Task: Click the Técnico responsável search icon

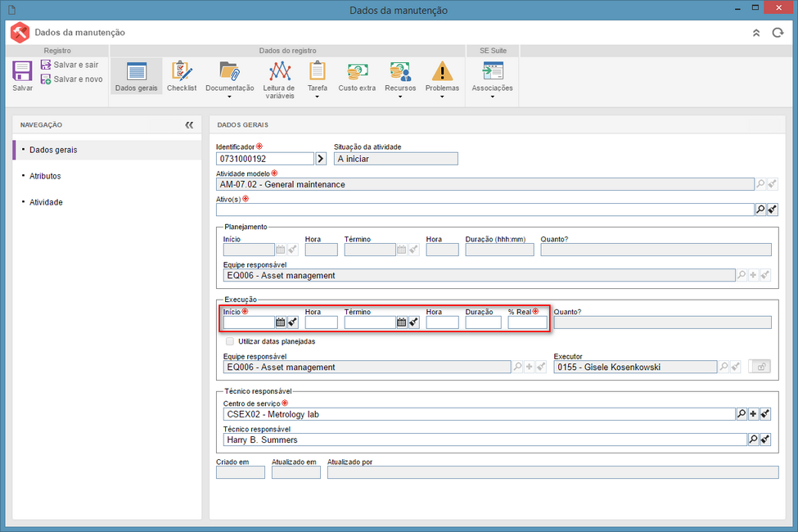Action: pyautogui.click(x=753, y=440)
